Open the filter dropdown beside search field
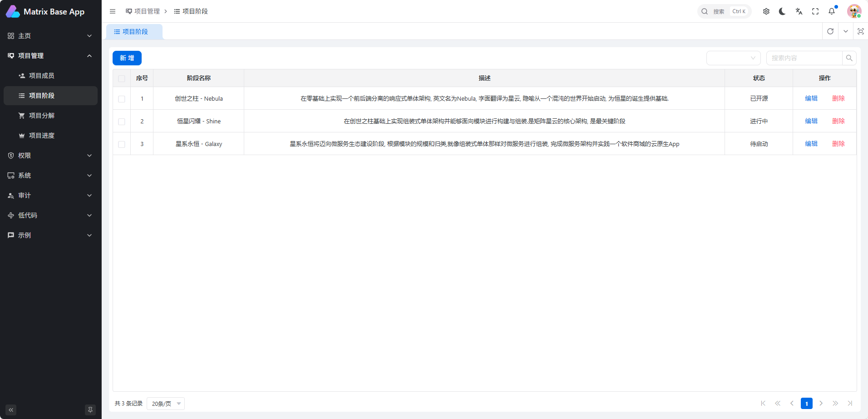The width and height of the screenshot is (868, 419). [733, 58]
